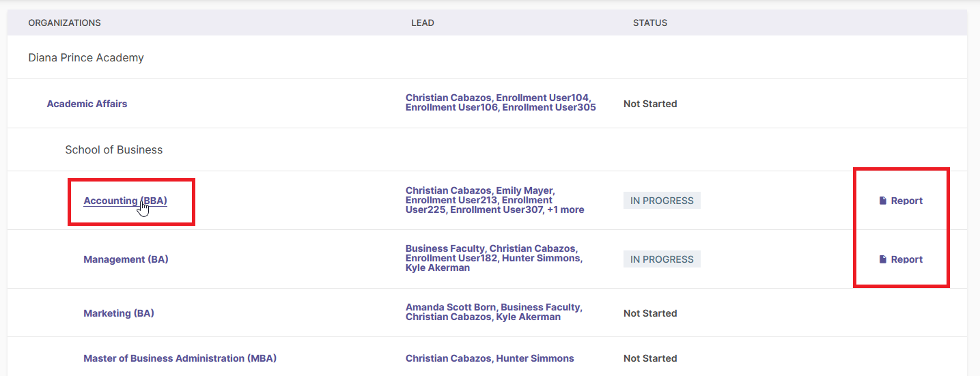
Task: Click the Academic Affairs lead names
Action: point(501,103)
